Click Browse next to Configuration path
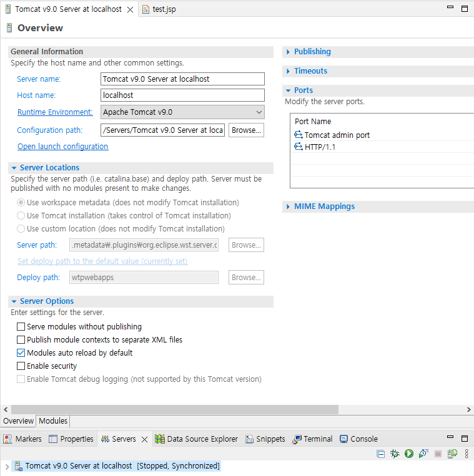The width and height of the screenshot is (474, 476). coord(246,130)
